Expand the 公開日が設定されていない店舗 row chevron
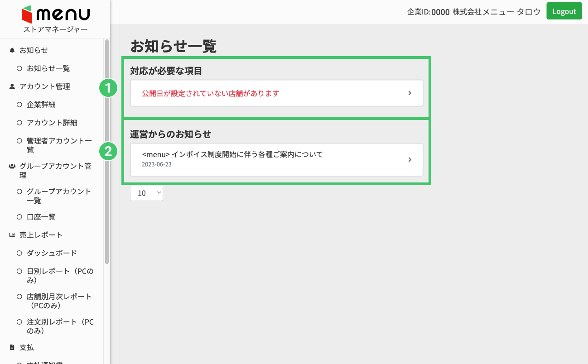 click(x=410, y=93)
